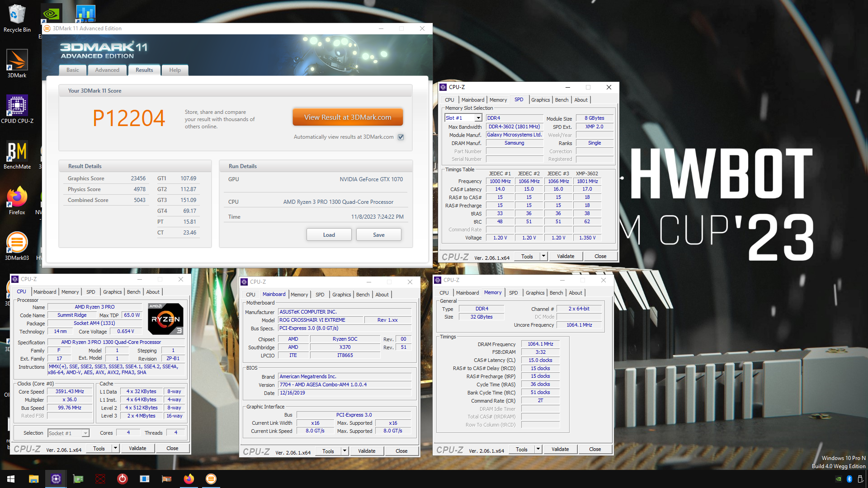Click Tools button in CPU-Z Mainboard window
Image resolution: width=868 pixels, height=488 pixels.
[x=328, y=451]
